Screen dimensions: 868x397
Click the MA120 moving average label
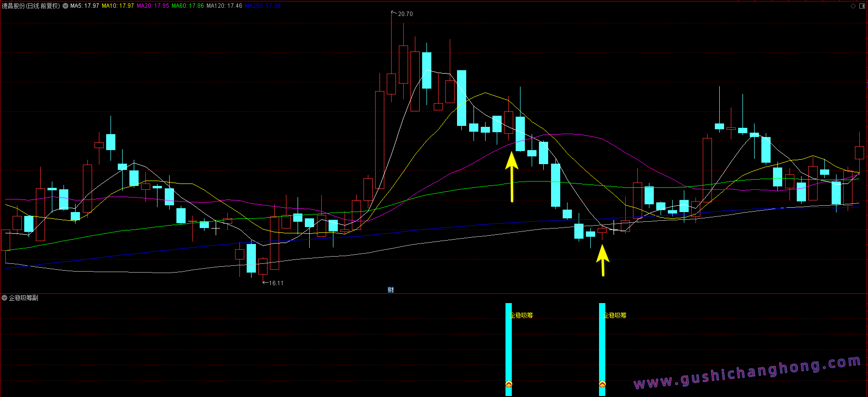pos(224,6)
